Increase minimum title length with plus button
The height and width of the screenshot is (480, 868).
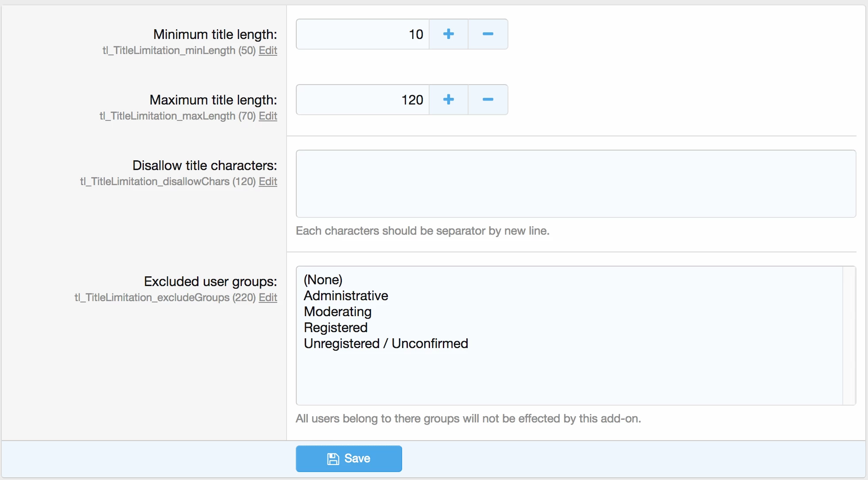pos(449,34)
